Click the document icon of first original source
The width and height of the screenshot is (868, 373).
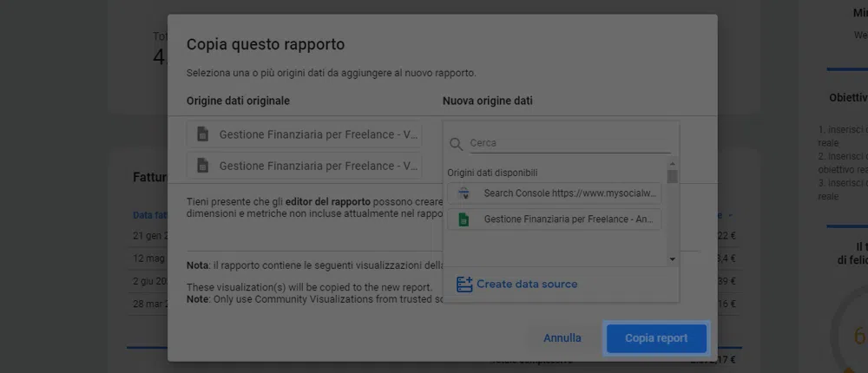pyautogui.click(x=203, y=134)
